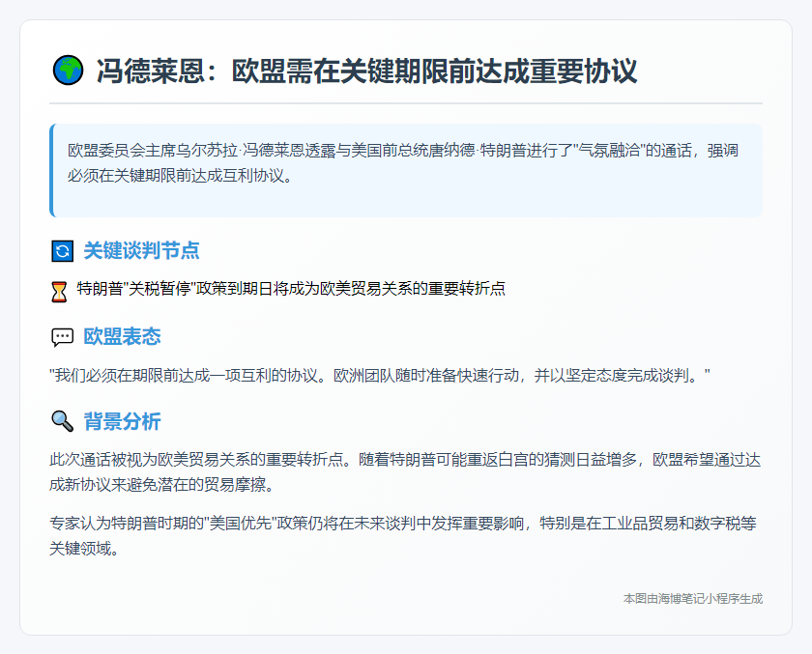Select the 关键谈判节点 section heading
812x654 pixels.
[141, 250]
